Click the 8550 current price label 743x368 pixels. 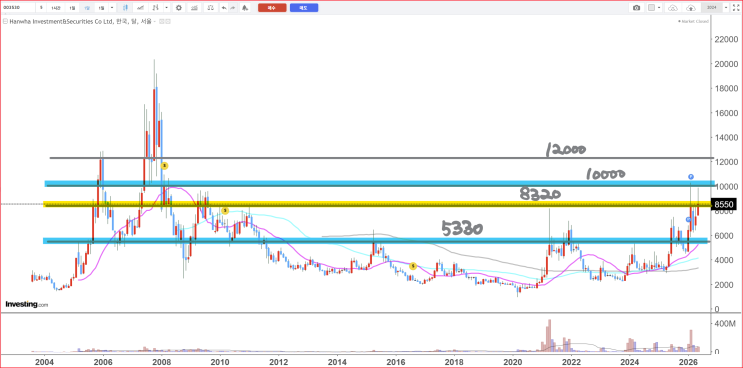click(x=724, y=205)
